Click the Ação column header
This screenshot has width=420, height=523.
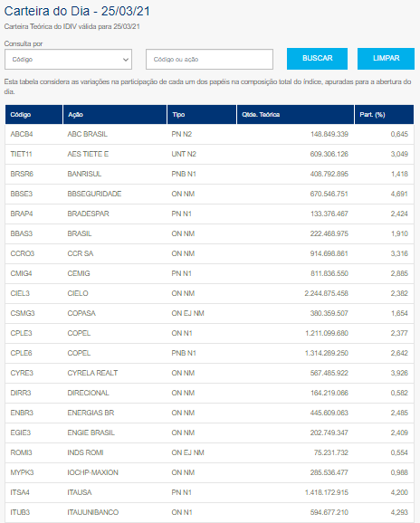point(115,114)
